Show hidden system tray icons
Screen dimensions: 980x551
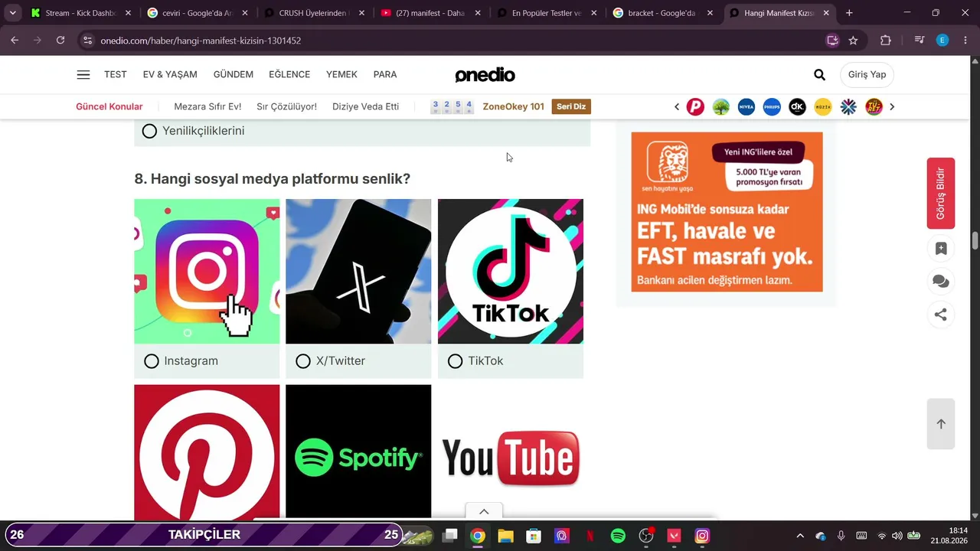point(800,536)
